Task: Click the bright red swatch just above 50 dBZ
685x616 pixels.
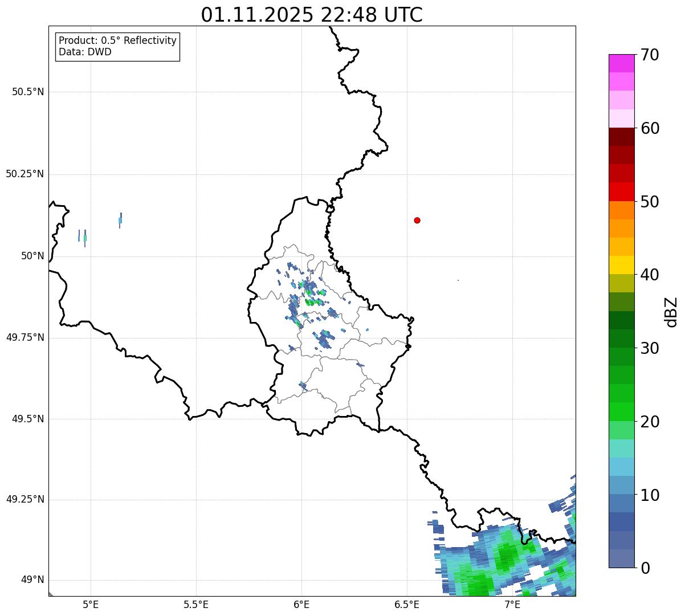Action: click(622, 191)
